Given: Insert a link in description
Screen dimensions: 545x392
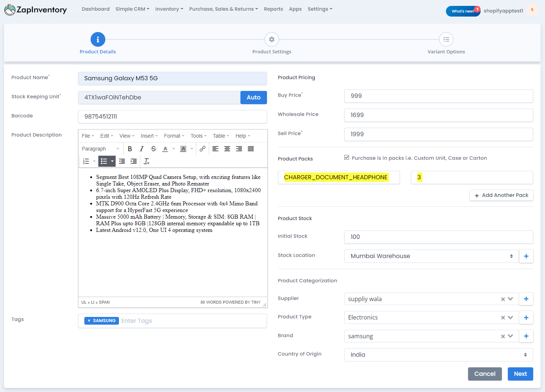Looking at the screenshot, I should pyautogui.click(x=203, y=149).
